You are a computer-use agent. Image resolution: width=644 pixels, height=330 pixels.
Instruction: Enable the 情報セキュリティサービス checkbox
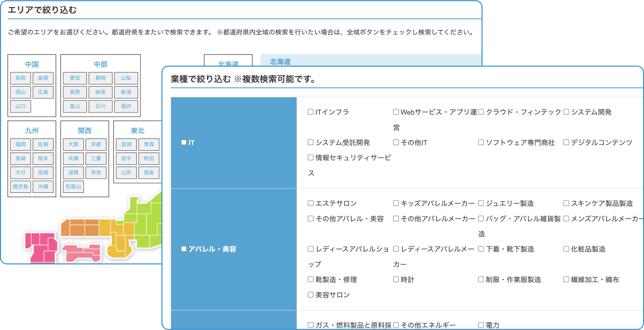[310, 157]
